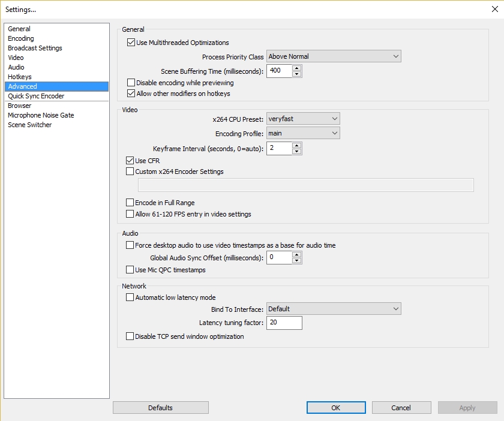This screenshot has width=504, height=421.
Task: Change the x264 CPU Preset
Action: (303, 118)
